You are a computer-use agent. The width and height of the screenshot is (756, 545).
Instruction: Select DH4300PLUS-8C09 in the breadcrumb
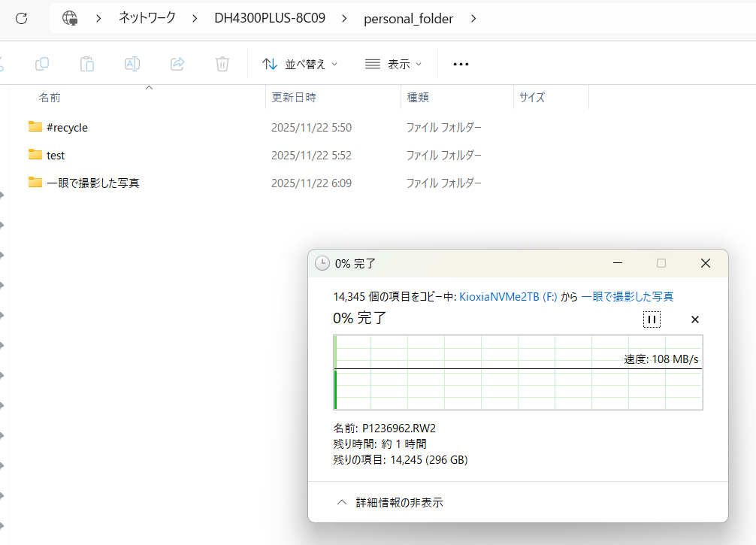click(270, 18)
